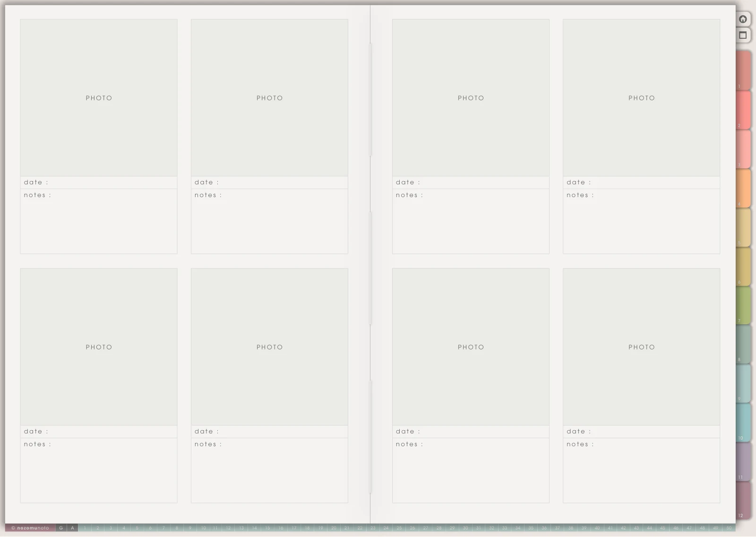
Task: Open the teal side tab 10
Action: click(743, 422)
